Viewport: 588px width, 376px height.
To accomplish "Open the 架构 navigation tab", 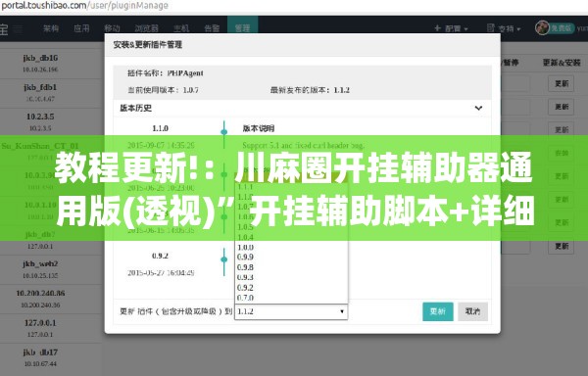I will click(x=51, y=28).
